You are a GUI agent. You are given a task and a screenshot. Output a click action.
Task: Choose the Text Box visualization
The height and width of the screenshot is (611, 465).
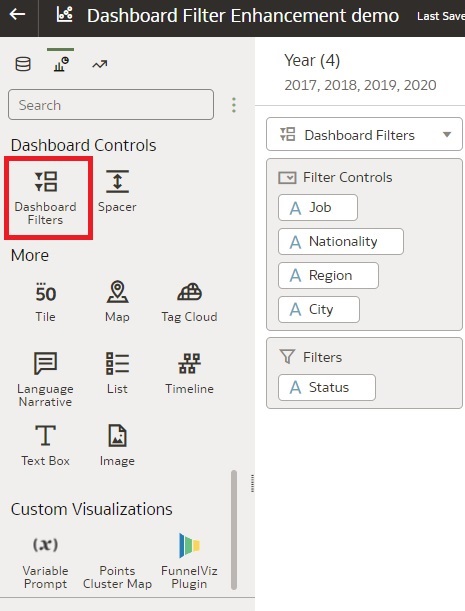46,445
